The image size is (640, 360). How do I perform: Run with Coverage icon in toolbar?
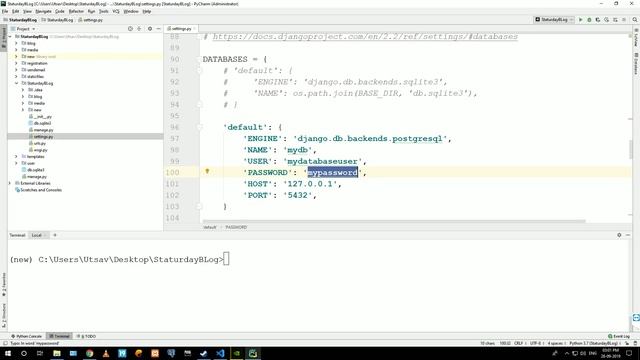[598, 20]
